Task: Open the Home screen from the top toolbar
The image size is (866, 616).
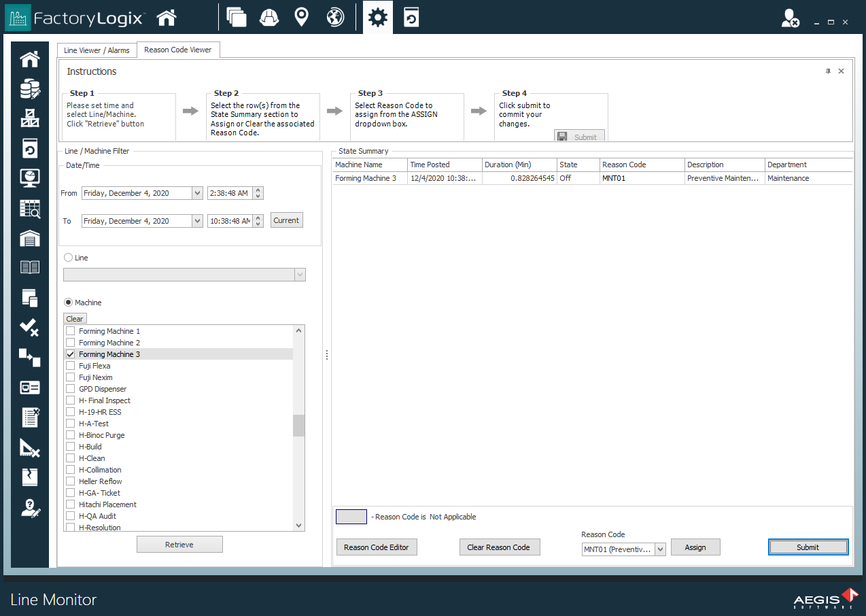Action: coord(167,17)
